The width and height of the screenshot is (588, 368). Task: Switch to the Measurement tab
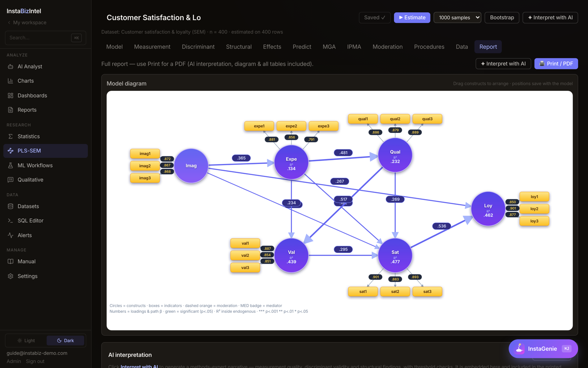point(152,47)
